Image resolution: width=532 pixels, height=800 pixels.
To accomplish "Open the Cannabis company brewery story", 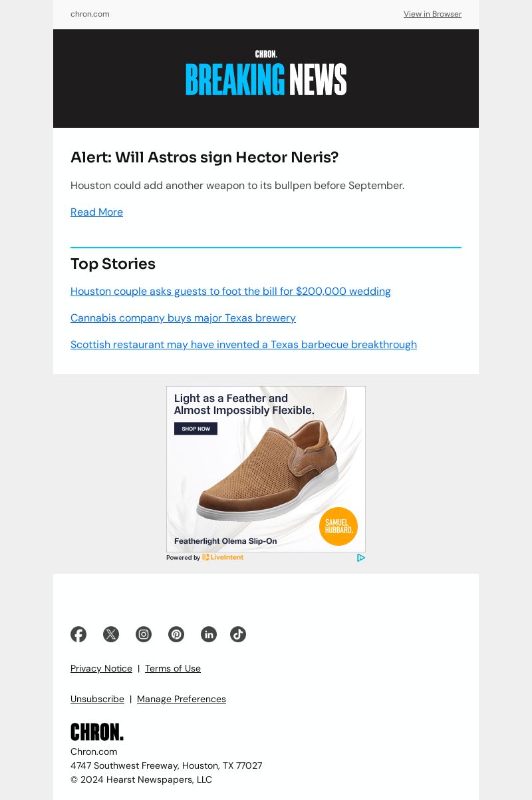I will tap(183, 317).
